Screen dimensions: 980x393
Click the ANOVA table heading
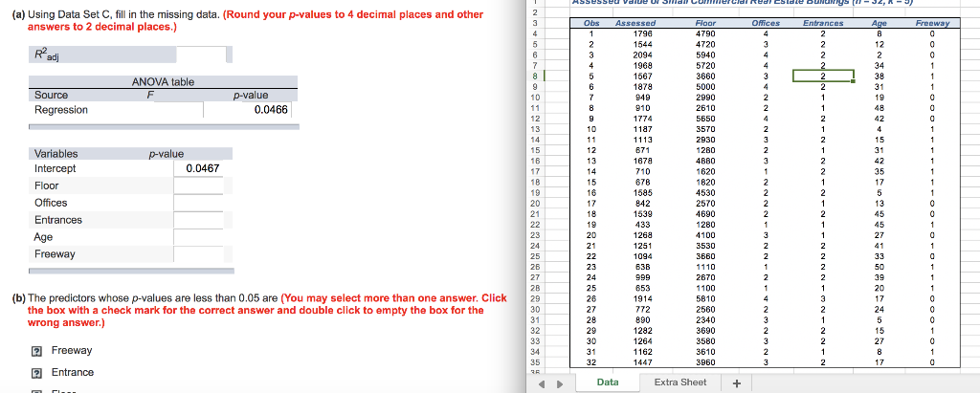pyautogui.click(x=163, y=82)
